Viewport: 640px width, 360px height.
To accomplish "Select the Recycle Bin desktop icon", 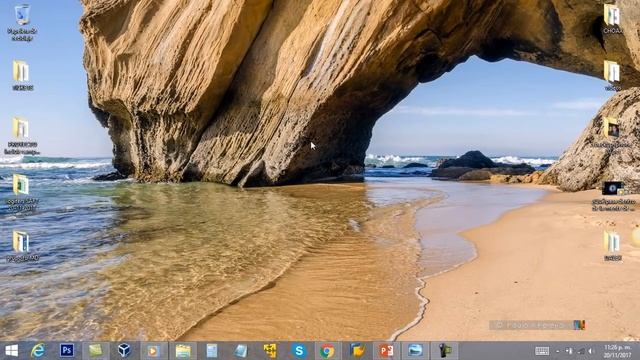I will point(22,22).
